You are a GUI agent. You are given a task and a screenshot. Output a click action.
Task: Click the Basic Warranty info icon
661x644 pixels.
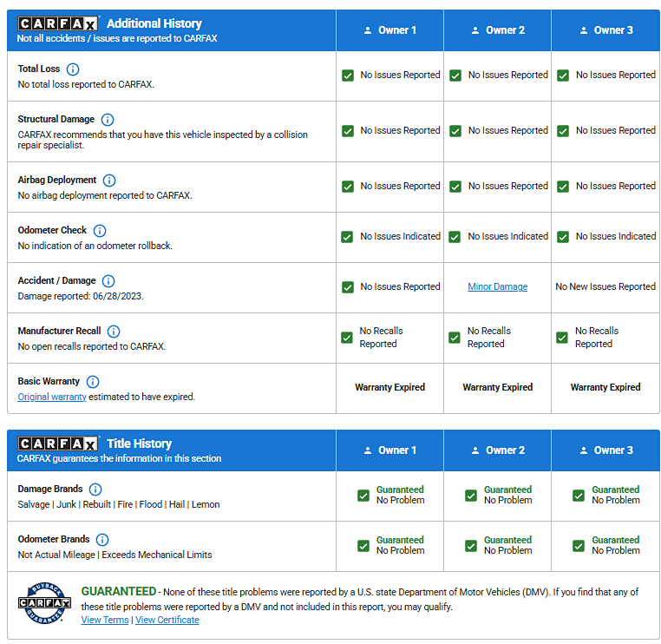(x=93, y=382)
